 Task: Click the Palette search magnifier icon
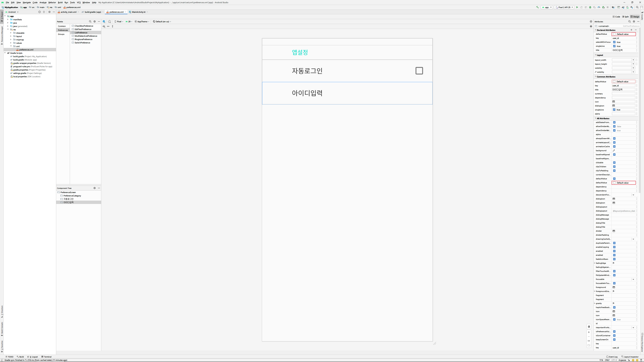(x=90, y=21)
